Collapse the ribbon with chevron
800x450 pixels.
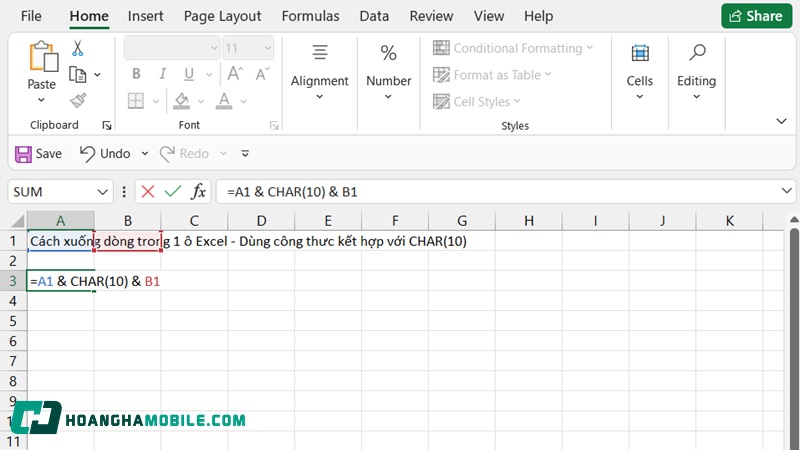781,121
